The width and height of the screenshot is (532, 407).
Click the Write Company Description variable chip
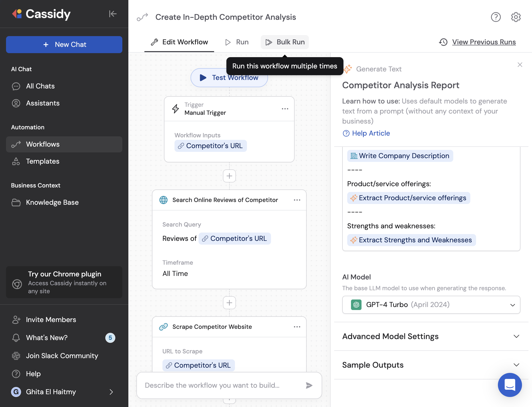click(400, 156)
